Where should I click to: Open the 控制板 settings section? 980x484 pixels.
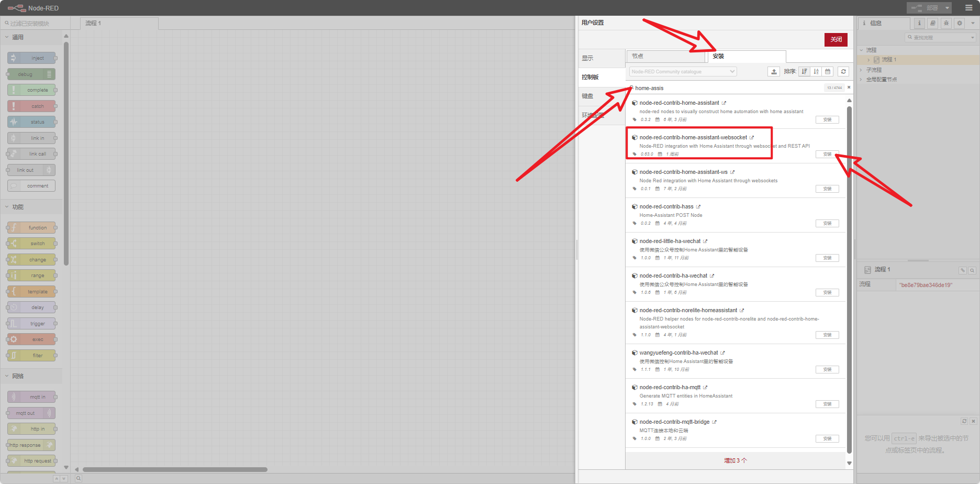coord(602,77)
